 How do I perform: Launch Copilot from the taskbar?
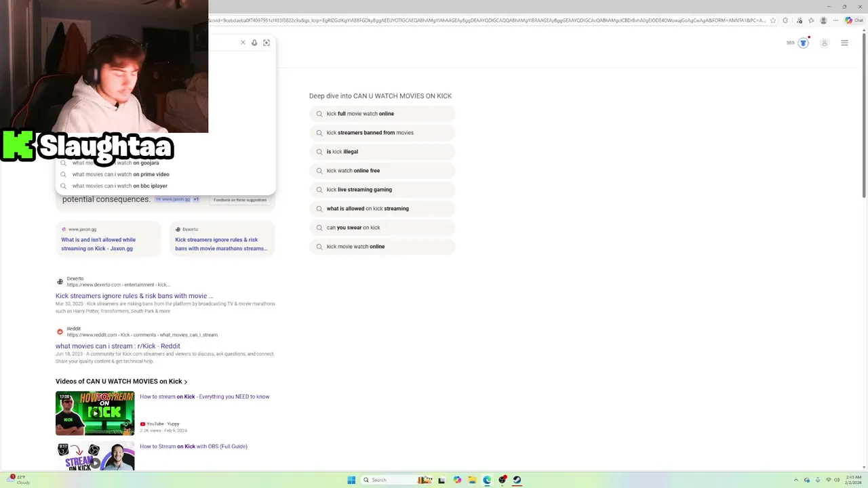pos(457,480)
